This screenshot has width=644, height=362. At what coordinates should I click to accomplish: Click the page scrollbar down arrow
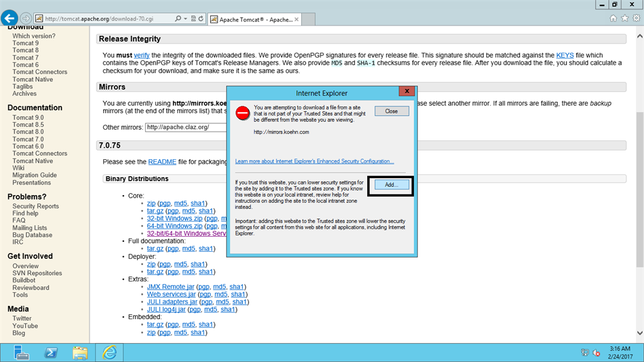[640, 333]
